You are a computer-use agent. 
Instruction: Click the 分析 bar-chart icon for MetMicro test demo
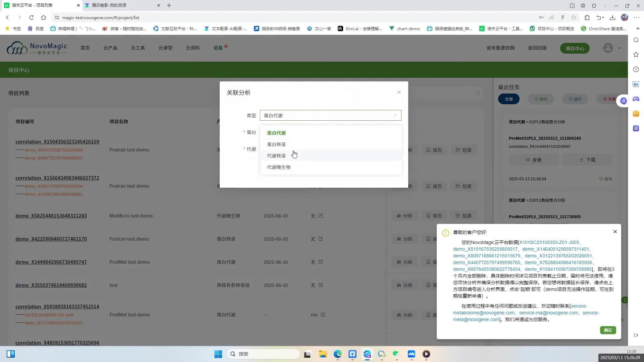[404, 216]
